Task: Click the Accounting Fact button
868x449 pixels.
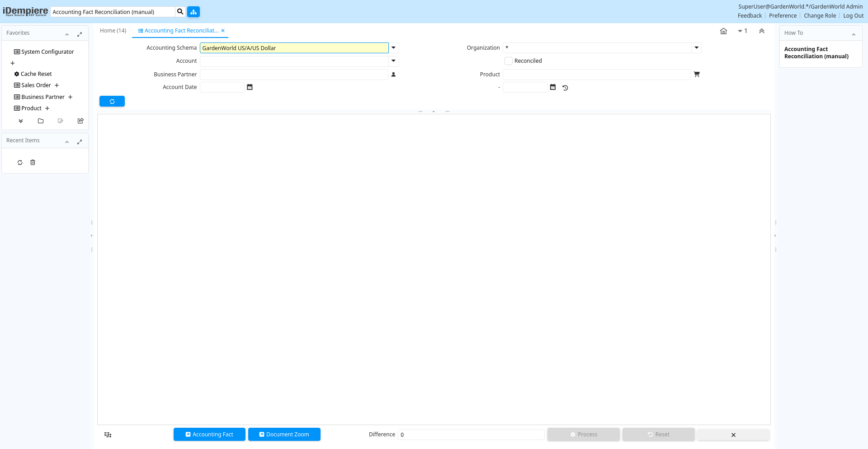Action: coord(209,435)
